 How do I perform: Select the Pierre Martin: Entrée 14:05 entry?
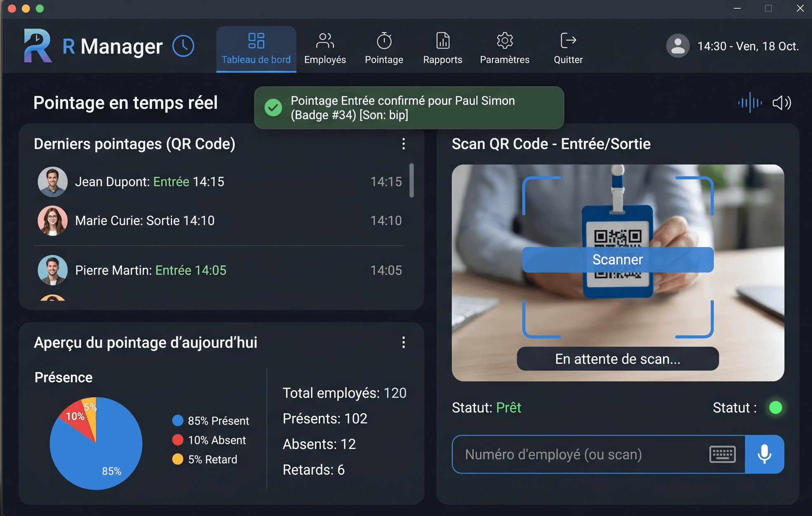point(219,270)
